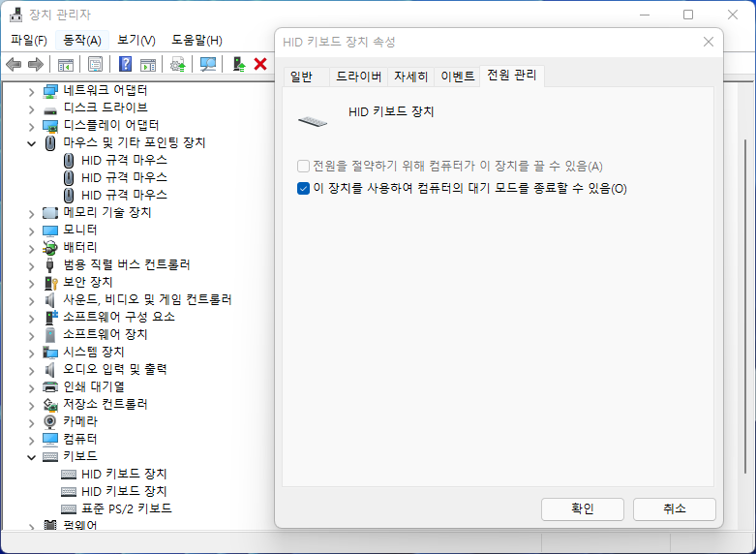Click the greyed turn off device to save power checkbox
The width and height of the screenshot is (756, 554).
(303, 167)
